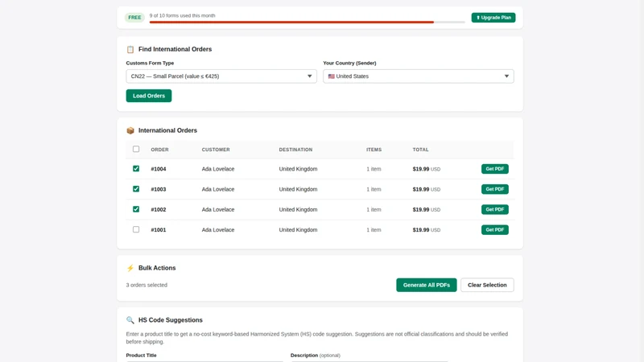Get PDF for order #1003

[495, 189]
